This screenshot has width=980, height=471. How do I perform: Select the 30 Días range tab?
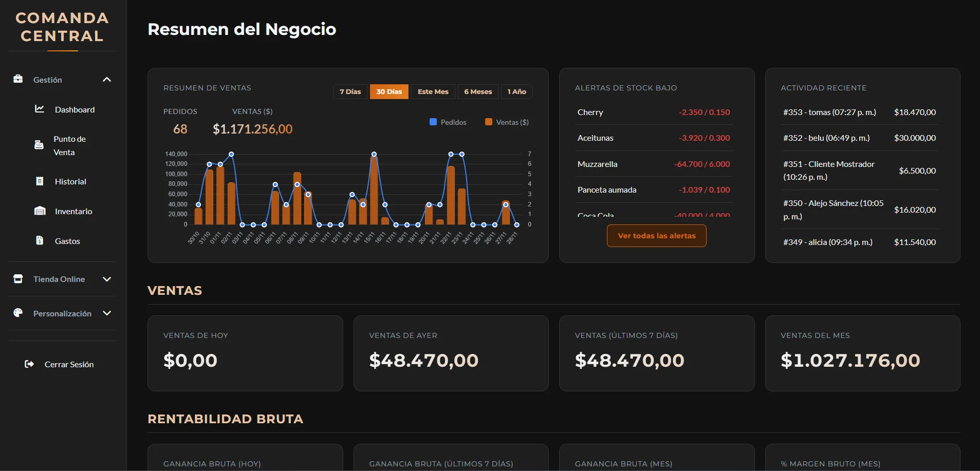(389, 91)
